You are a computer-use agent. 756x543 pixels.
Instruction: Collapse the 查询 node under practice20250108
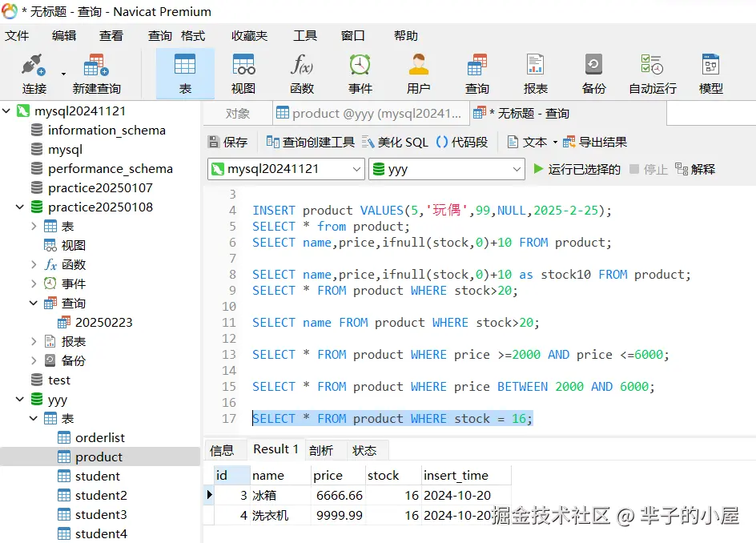[x=34, y=304]
